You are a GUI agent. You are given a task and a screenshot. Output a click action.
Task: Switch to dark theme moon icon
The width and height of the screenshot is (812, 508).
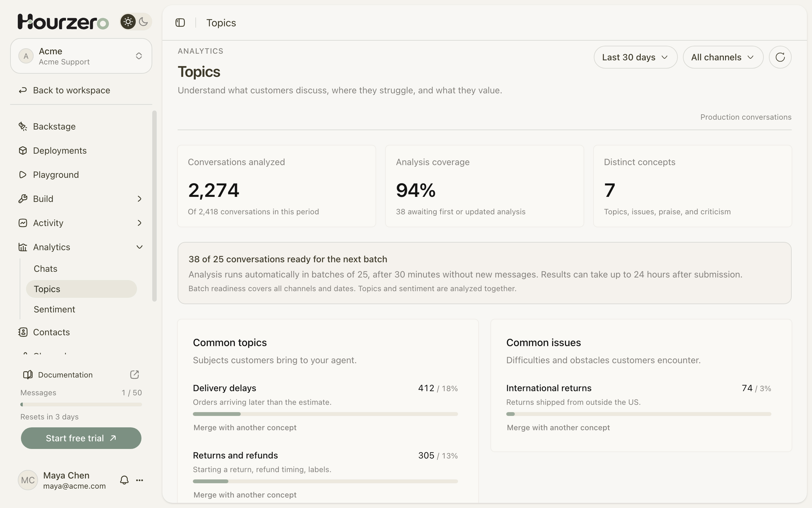[x=143, y=22]
